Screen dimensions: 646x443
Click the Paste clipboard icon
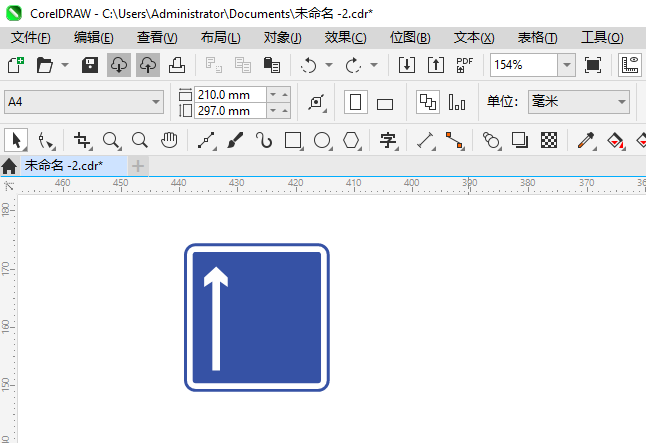coord(272,65)
